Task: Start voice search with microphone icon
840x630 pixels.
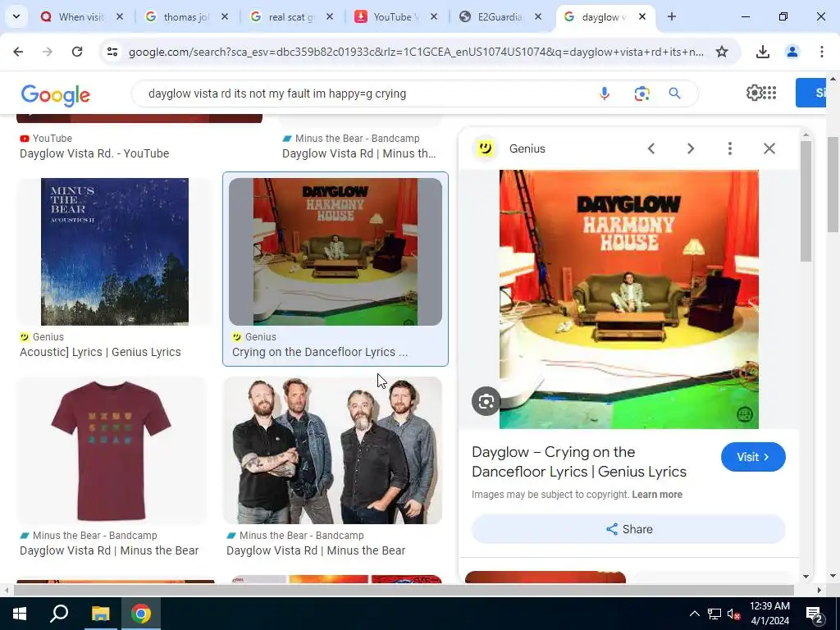Action: (x=605, y=94)
